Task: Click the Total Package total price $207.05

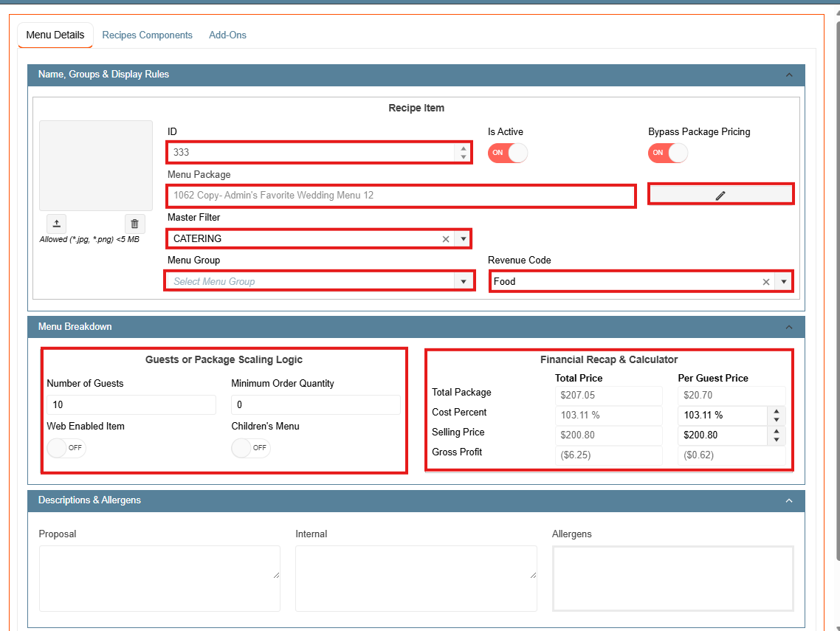Action: coord(608,396)
